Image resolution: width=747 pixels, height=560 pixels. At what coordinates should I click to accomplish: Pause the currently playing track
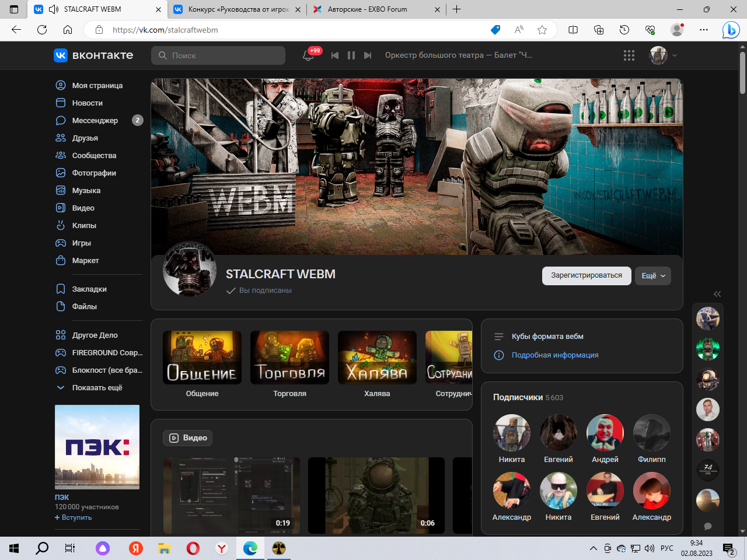(x=351, y=55)
